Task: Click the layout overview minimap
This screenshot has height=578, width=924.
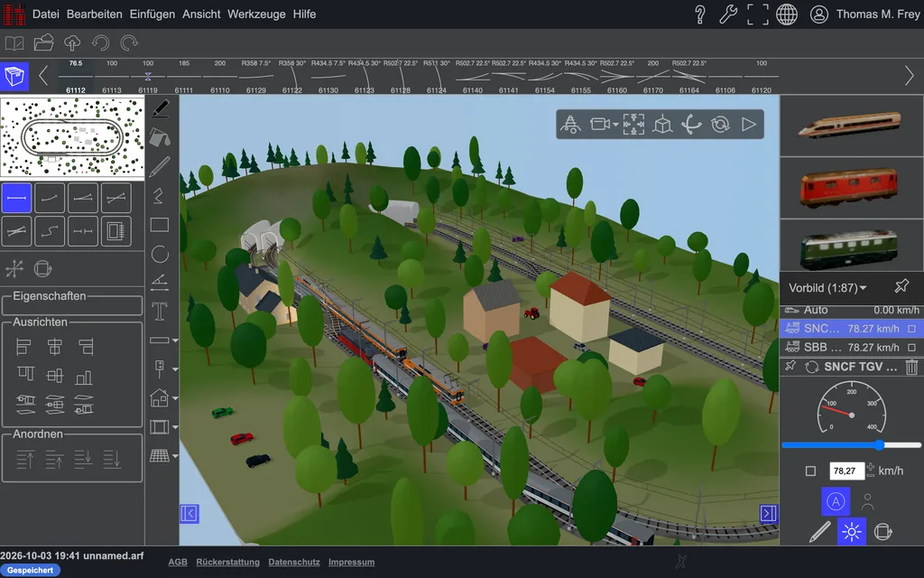Action: [72, 137]
